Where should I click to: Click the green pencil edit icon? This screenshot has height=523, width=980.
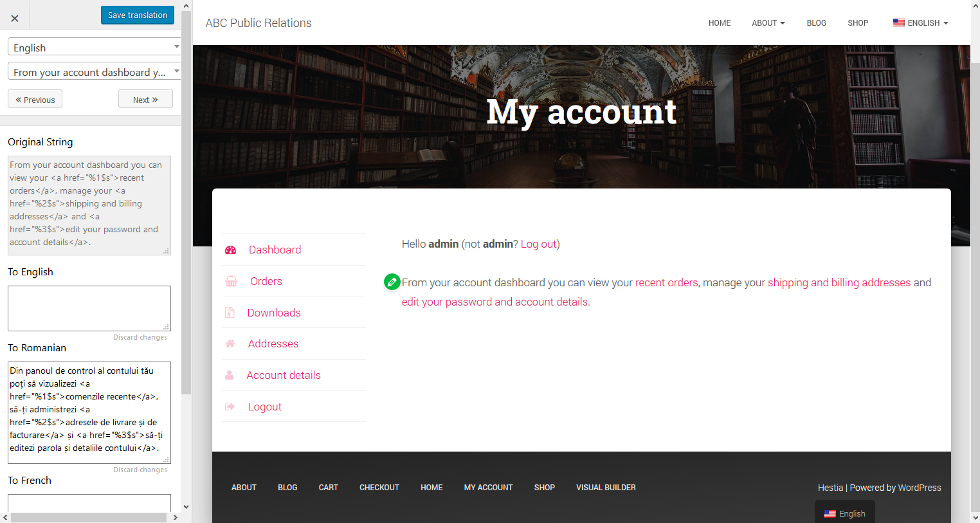(x=392, y=282)
